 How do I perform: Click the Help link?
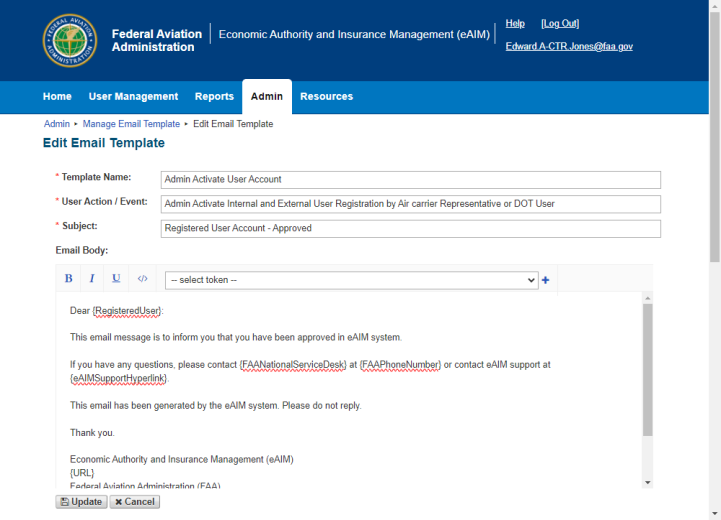515,23
